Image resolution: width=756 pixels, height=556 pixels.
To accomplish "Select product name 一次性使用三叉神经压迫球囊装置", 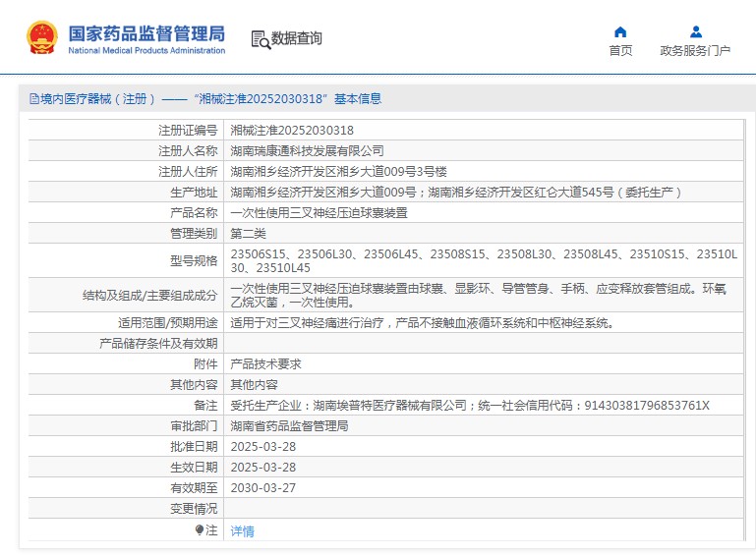I will coord(319,213).
